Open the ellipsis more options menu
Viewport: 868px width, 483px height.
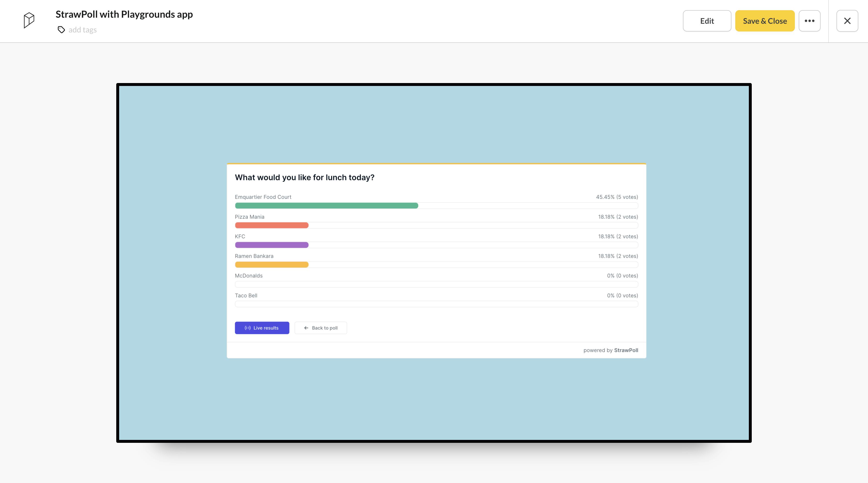click(x=810, y=21)
